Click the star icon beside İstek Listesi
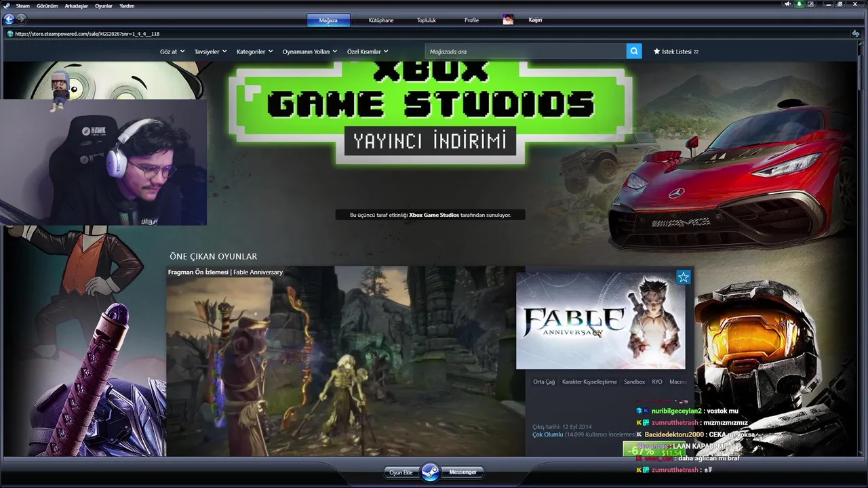The height and width of the screenshot is (488, 868). [656, 52]
